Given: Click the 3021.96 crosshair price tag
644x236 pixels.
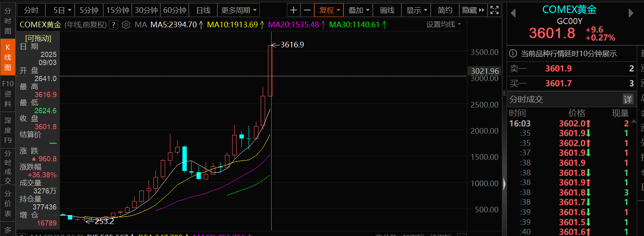Looking at the screenshot, I should (x=485, y=71).
